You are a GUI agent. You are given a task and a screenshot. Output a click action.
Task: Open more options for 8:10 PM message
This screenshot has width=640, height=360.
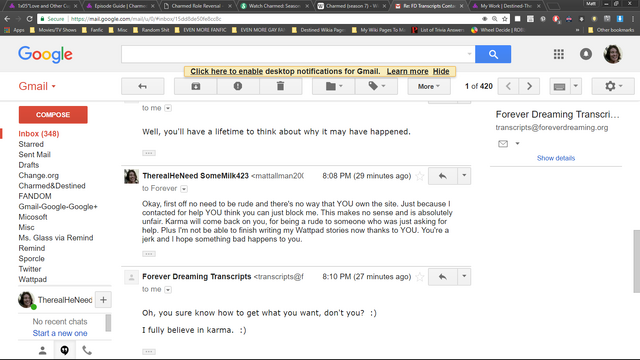point(464,277)
